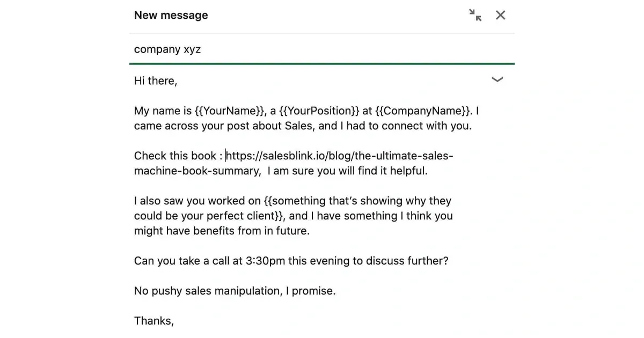Collapse the New message window with the shrink icon

pos(475,15)
